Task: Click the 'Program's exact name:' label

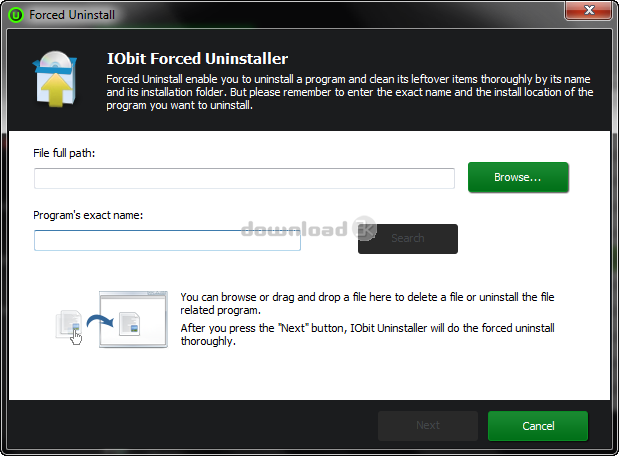Action: pos(88,215)
